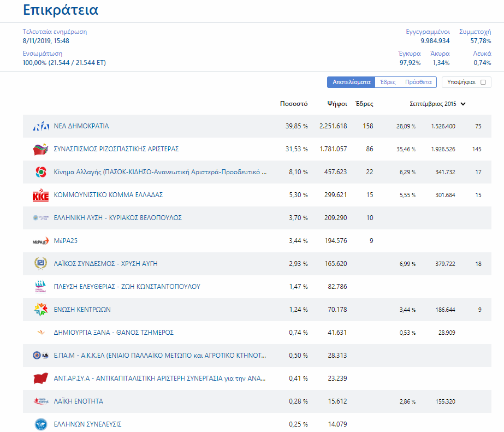
Task: Open the ΛΑΪΚΗ ΕΝΟΤΗΤΑ party link
Action: coord(78,401)
